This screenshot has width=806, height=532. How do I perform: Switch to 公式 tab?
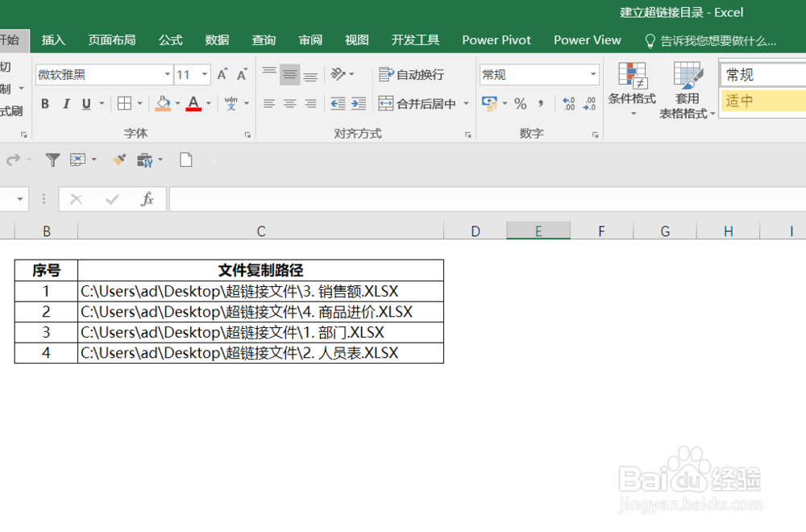170,40
